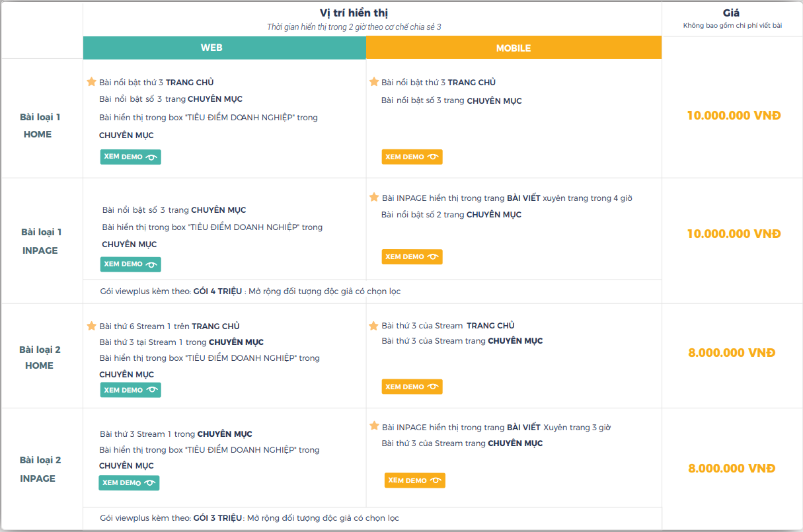Select the MOBILE column tab
803x532 pixels.
514,48
